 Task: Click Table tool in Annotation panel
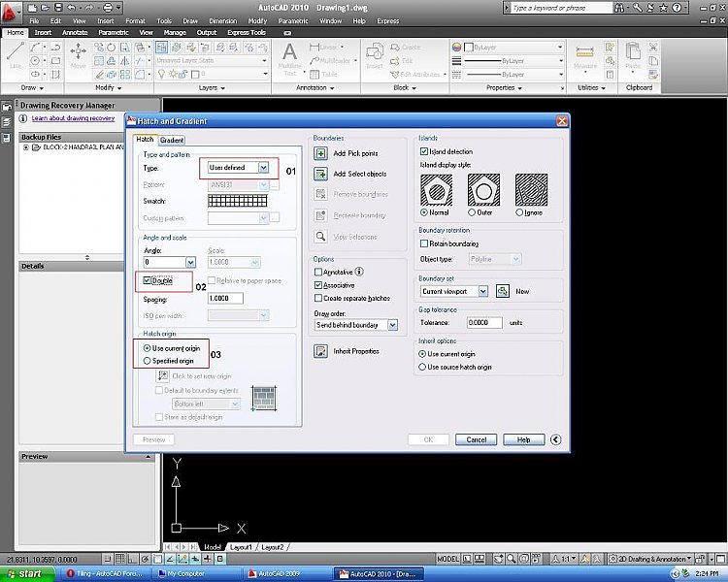[323, 75]
